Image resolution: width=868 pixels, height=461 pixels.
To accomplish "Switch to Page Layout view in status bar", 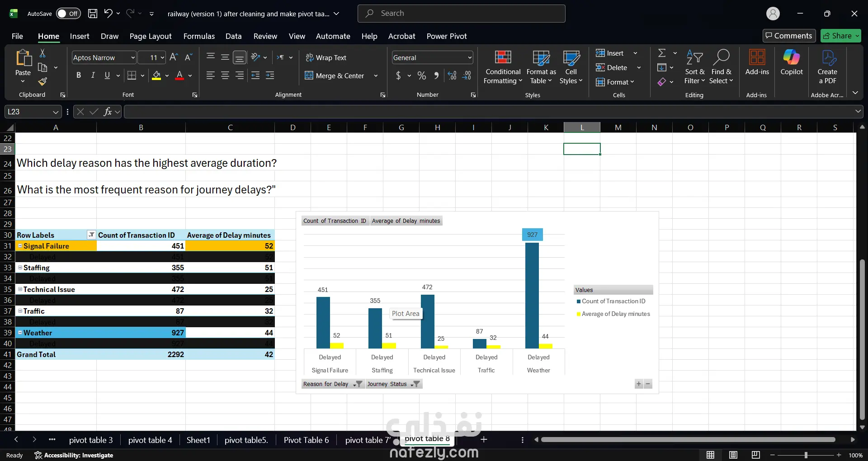I will coord(733,455).
